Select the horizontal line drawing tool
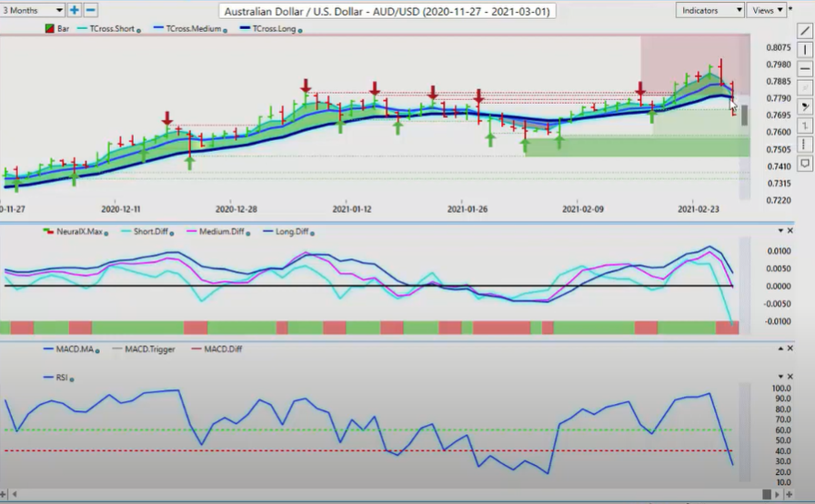815x504 pixels. (805, 68)
